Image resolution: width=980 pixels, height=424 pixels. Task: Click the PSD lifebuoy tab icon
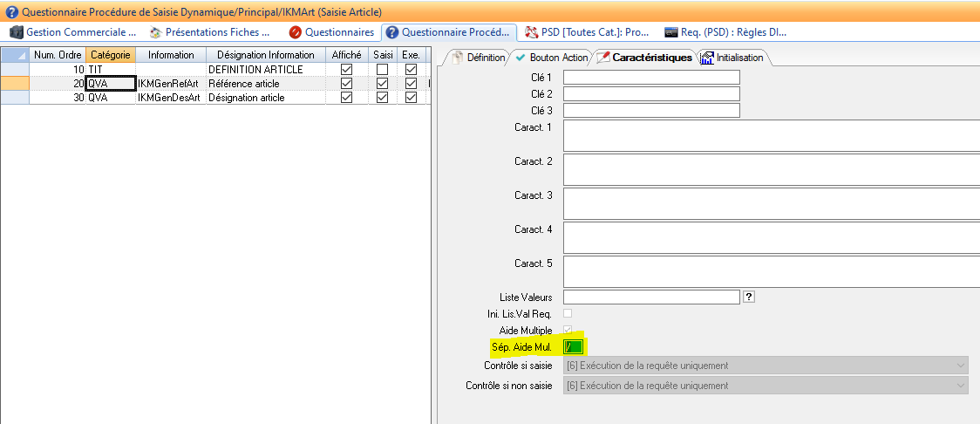(x=530, y=32)
